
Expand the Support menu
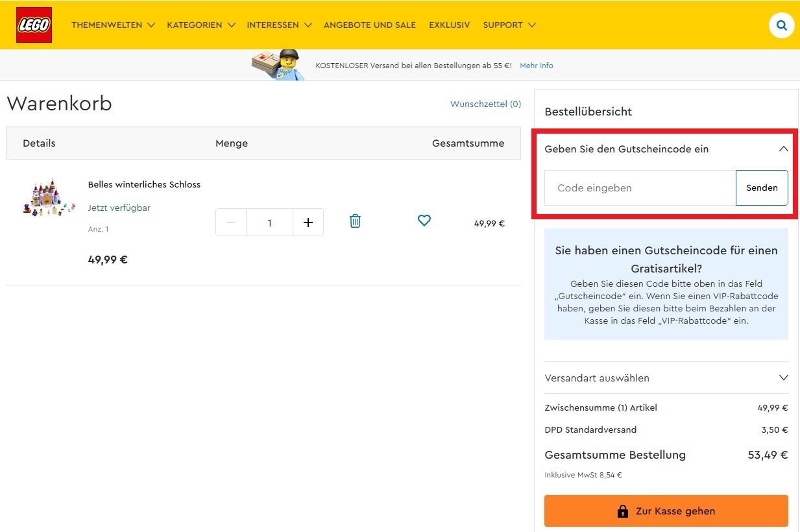click(509, 25)
